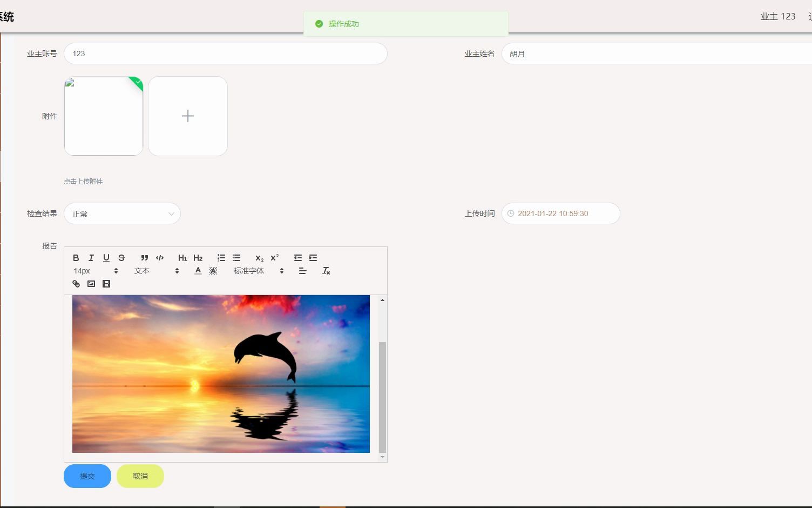Open the text color picker

pos(198,271)
